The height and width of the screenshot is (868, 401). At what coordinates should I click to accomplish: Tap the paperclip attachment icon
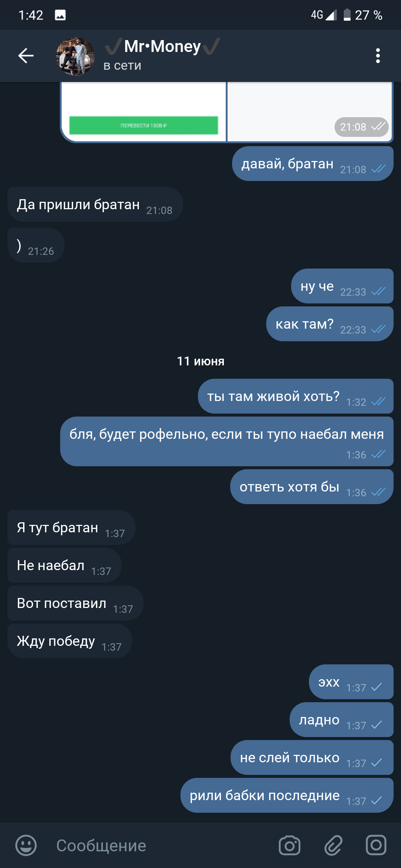click(333, 845)
